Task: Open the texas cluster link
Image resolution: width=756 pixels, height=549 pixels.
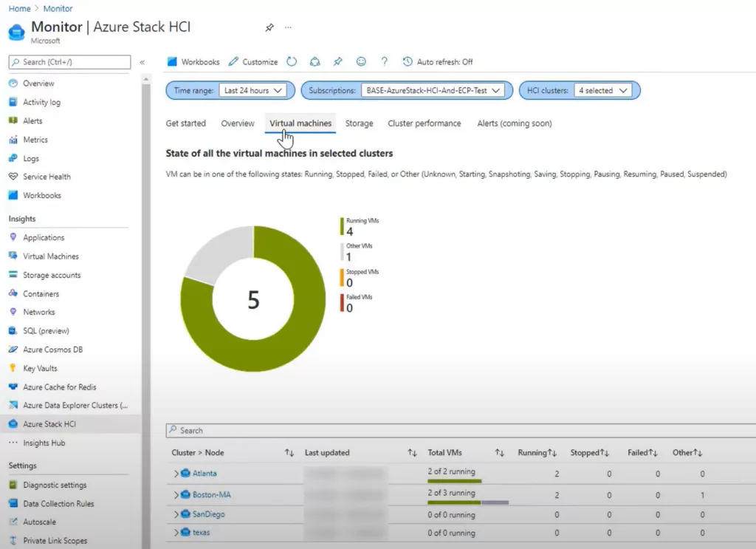Action: point(201,533)
